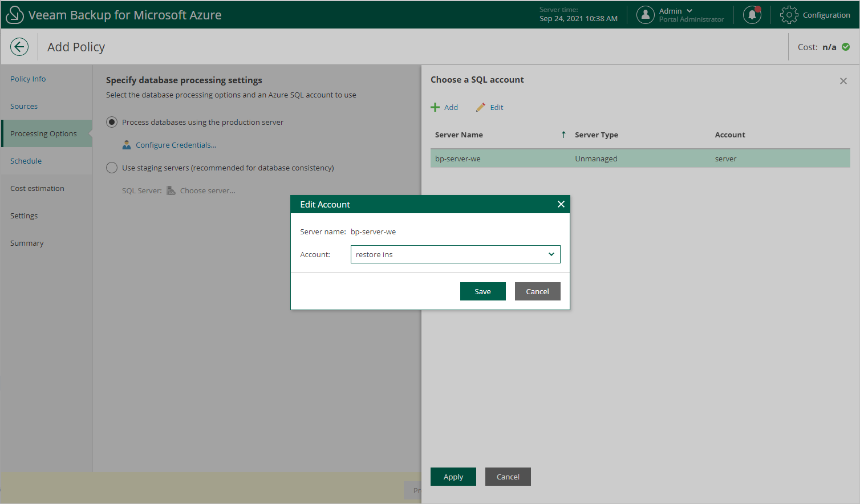
Task: Click the Configure Credentials link
Action: 176,145
